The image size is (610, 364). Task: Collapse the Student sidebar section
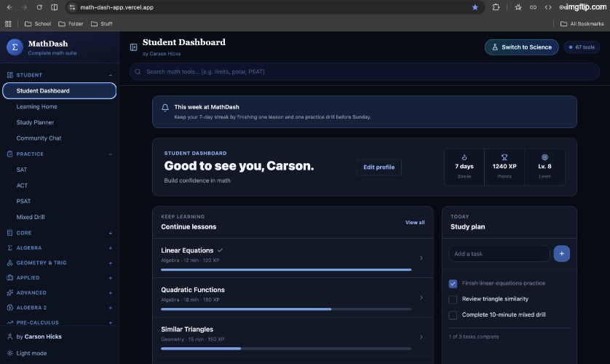[111, 75]
